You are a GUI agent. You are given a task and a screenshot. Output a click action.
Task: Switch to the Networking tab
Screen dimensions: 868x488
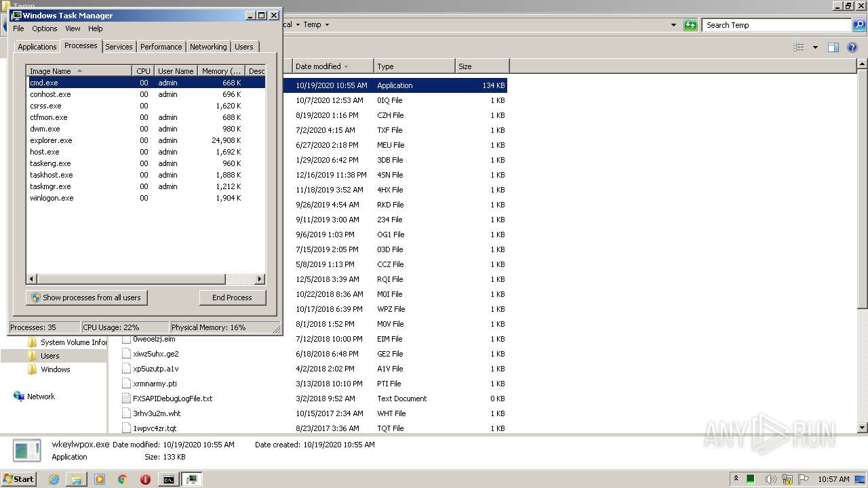(x=208, y=47)
